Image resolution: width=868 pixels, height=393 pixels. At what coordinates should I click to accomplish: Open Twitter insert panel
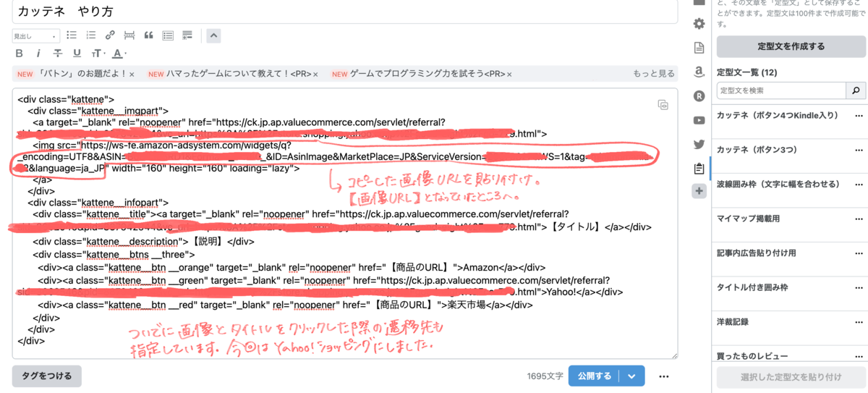[699, 144]
